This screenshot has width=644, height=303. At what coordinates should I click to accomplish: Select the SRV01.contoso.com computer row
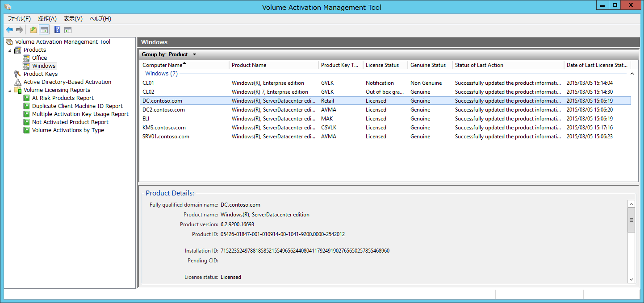pyautogui.click(x=385, y=137)
